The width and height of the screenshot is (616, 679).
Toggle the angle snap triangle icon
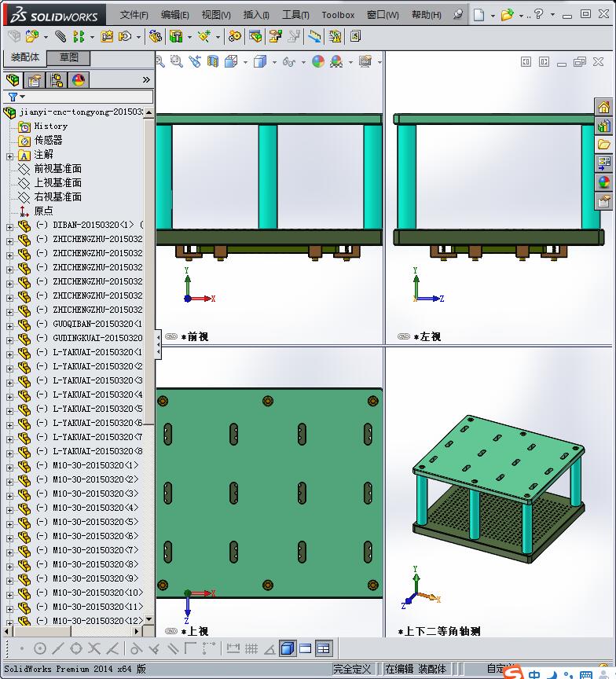click(x=269, y=648)
